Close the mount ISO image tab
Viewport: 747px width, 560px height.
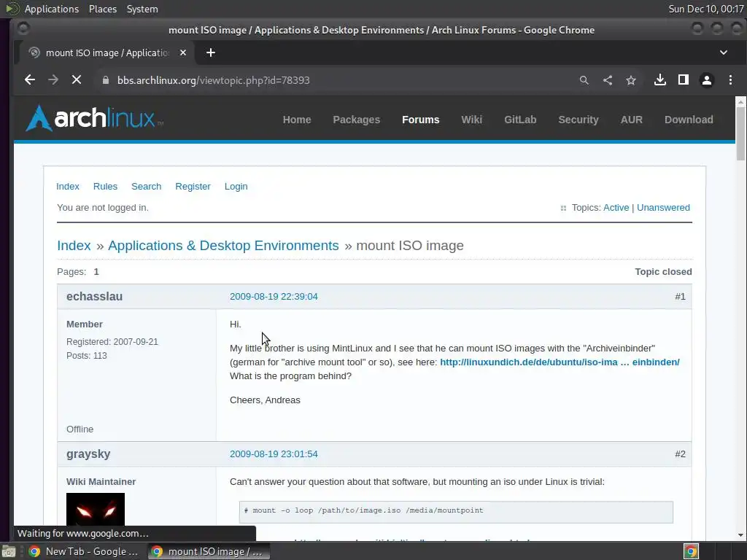(183, 52)
